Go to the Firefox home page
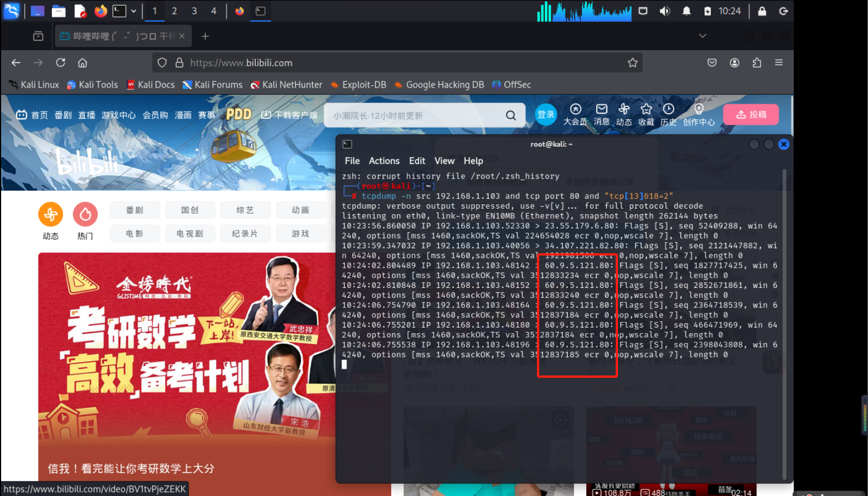 click(83, 62)
